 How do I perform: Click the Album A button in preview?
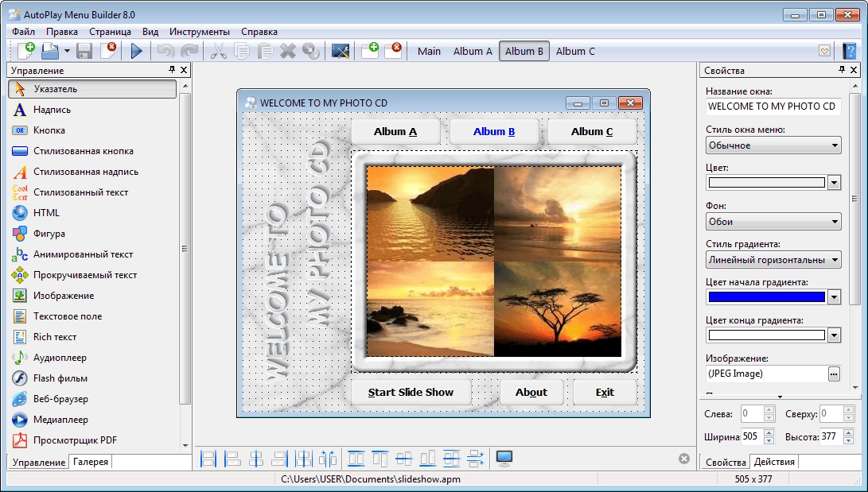pos(395,132)
